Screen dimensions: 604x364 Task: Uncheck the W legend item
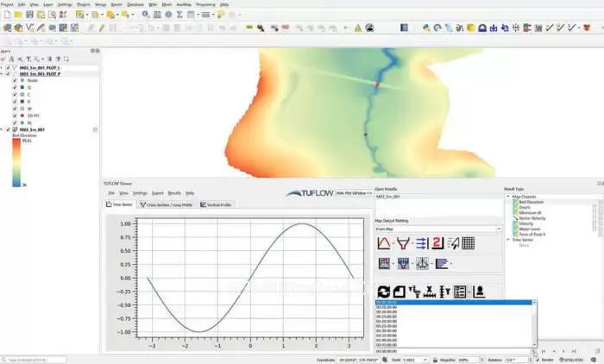(x=15, y=109)
